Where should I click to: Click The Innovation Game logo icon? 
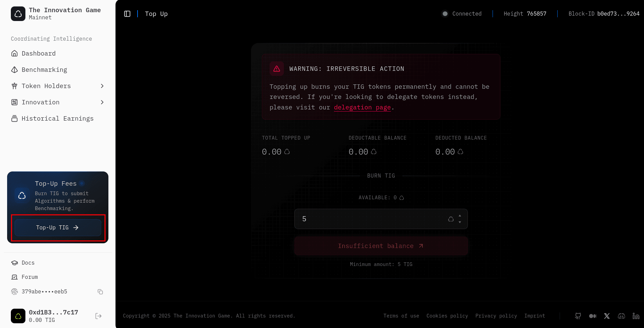(18, 14)
